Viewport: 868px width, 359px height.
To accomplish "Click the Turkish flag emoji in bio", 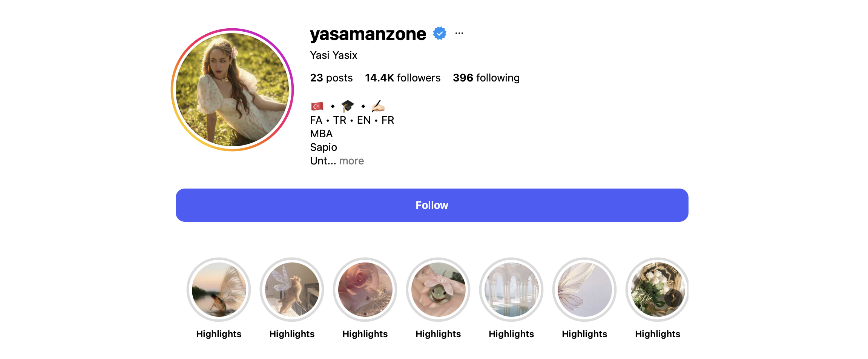I will tap(317, 106).
